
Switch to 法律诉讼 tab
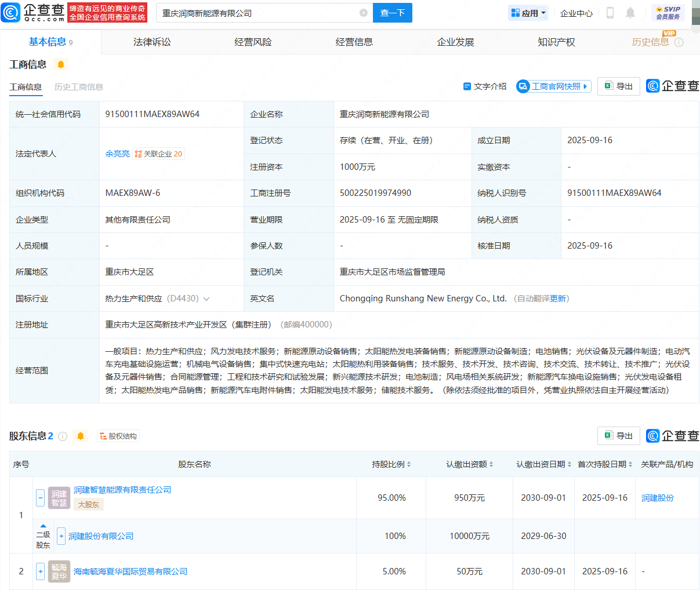(152, 42)
